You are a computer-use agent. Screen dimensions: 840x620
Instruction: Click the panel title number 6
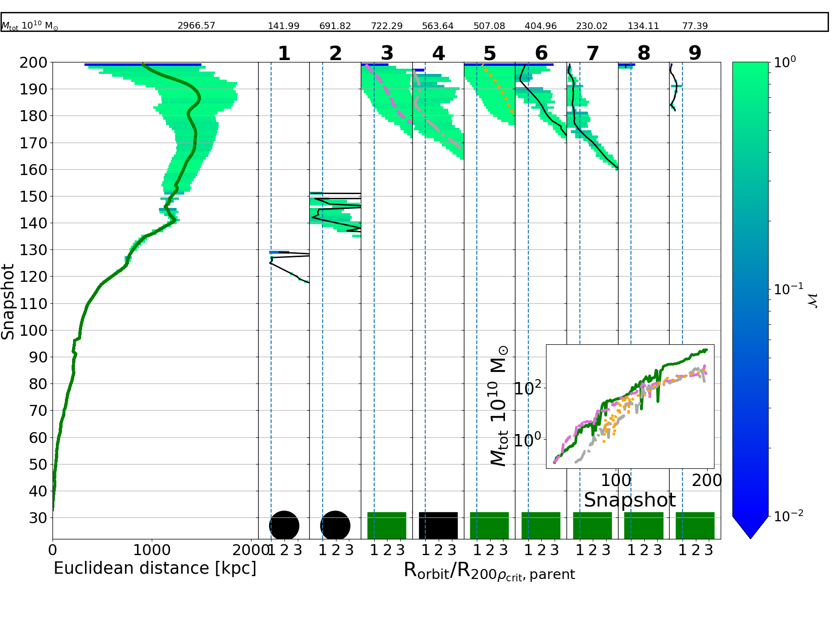tap(541, 53)
